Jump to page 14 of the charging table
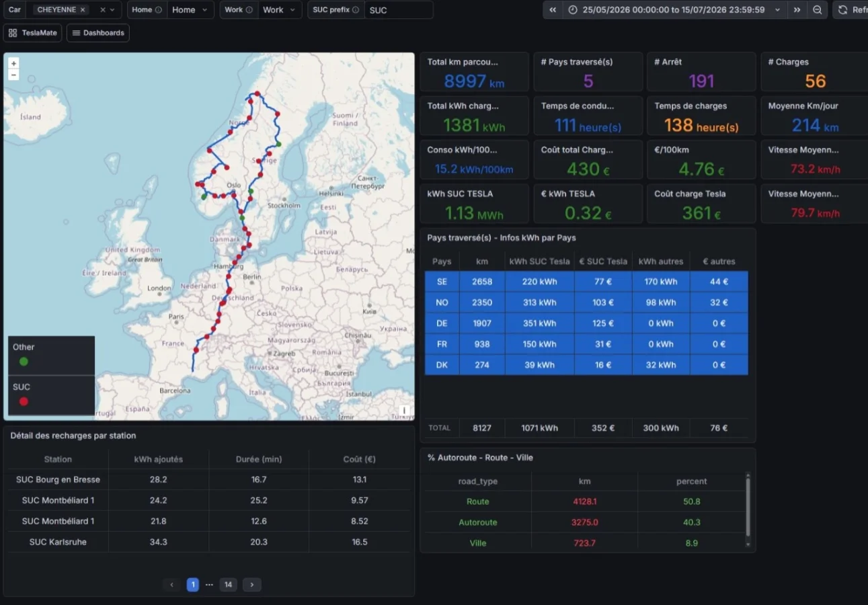868x605 pixels. (x=228, y=585)
